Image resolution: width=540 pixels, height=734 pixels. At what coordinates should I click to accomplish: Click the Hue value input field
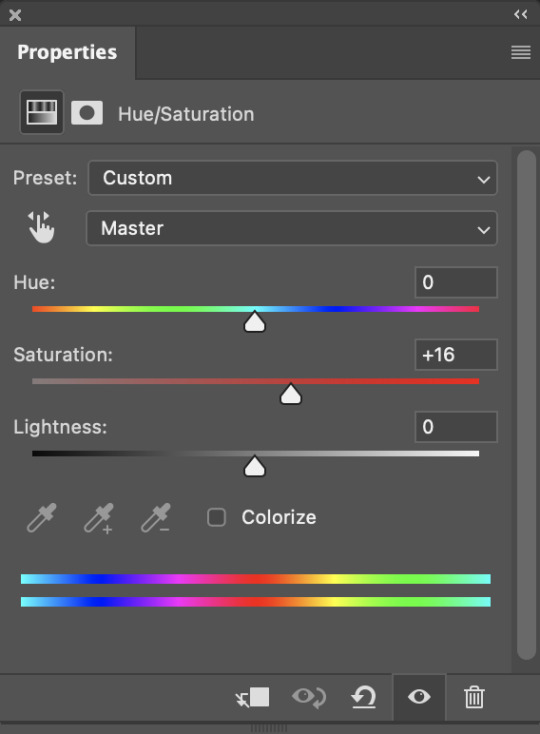(456, 282)
